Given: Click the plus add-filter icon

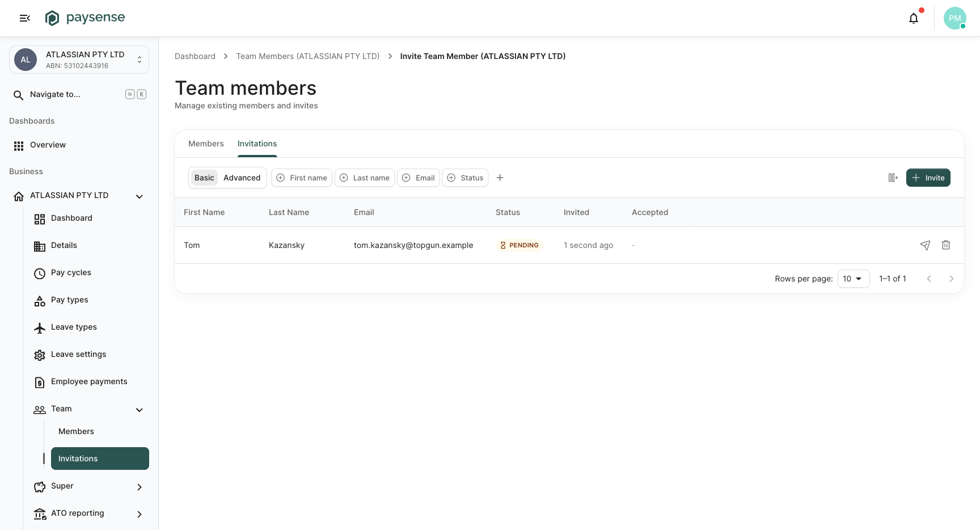Looking at the screenshot, I should click(500, 178).
